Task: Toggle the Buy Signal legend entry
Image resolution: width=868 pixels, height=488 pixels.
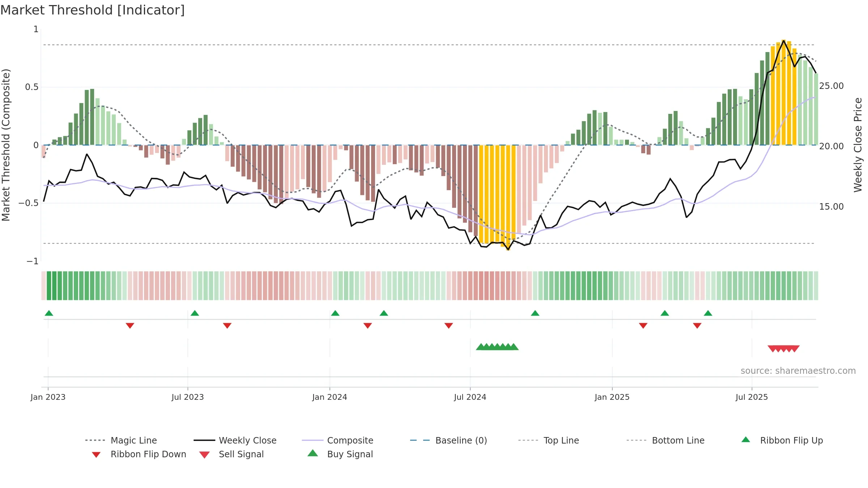Action: pos(340,454)
